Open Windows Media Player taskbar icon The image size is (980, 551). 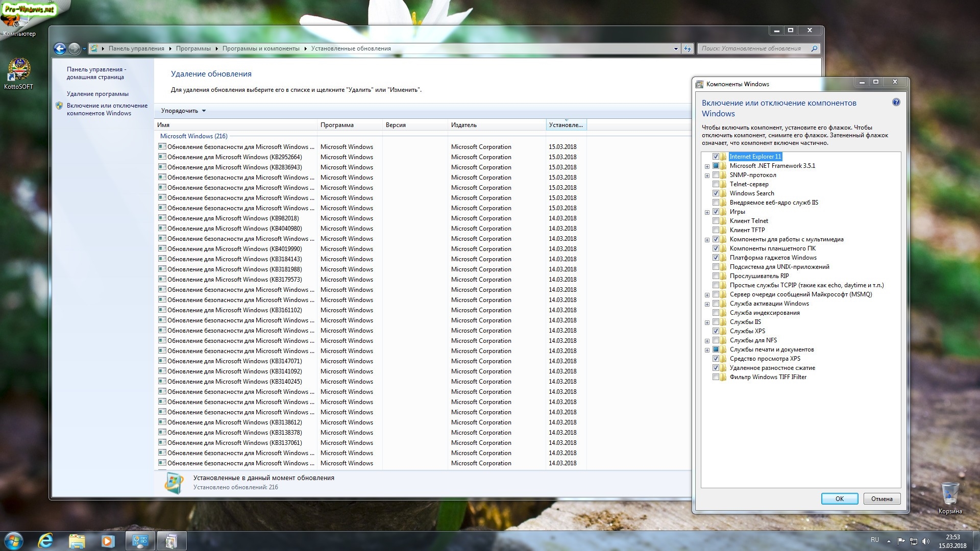[x=108, y=541]
